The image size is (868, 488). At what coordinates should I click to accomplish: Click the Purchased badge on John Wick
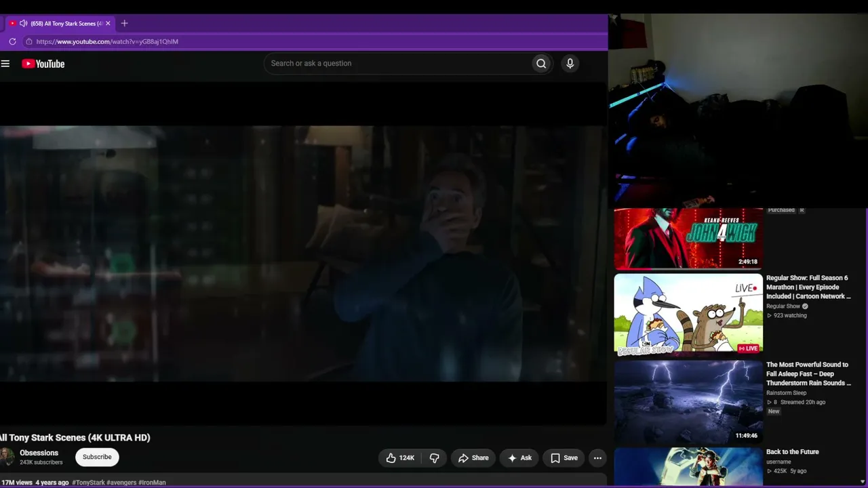point(781,210)
